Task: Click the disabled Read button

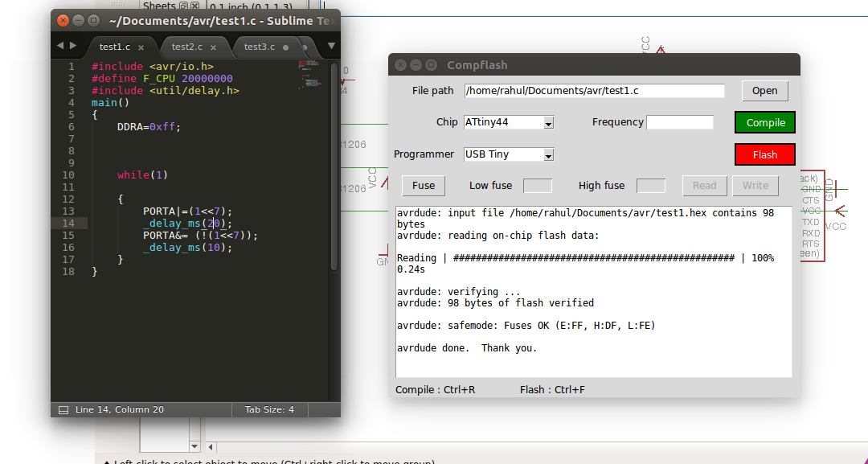Action: (705, 186)
